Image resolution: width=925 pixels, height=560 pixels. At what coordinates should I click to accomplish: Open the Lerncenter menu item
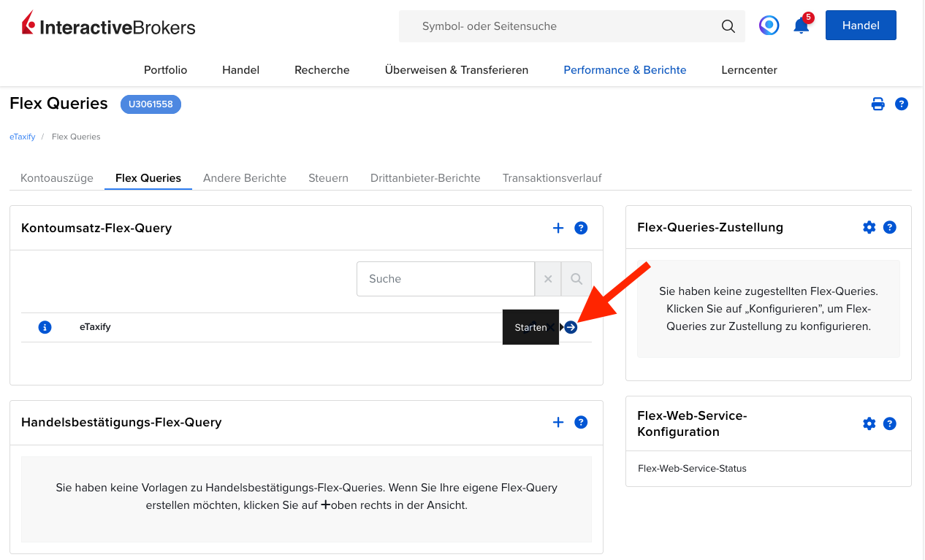[749, 69]
